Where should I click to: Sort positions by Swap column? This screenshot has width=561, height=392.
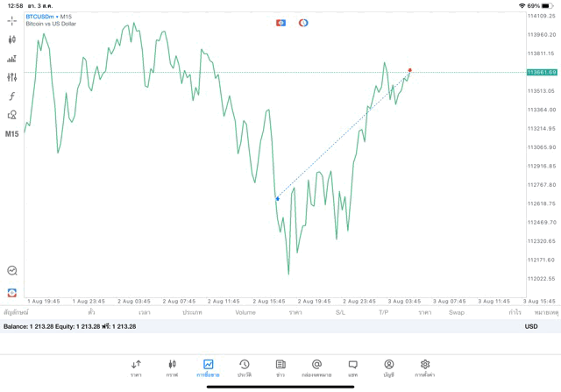point(457,312)
